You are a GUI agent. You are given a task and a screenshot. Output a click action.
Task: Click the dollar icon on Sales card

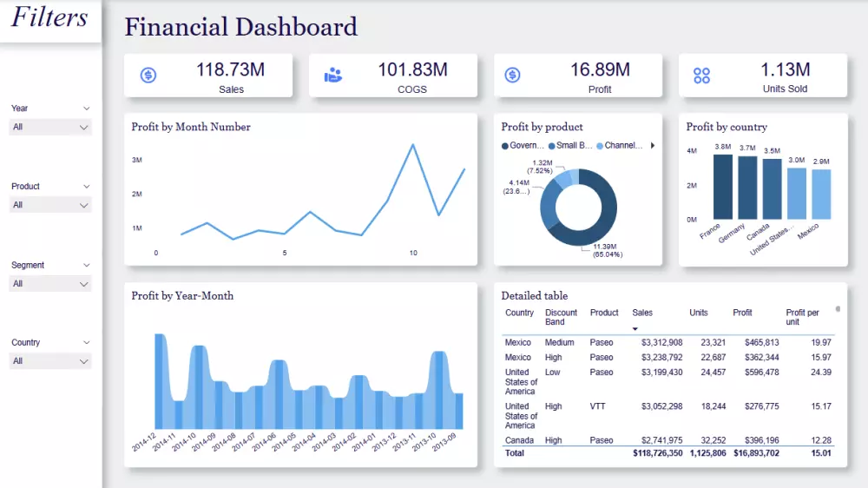(148, 75)
